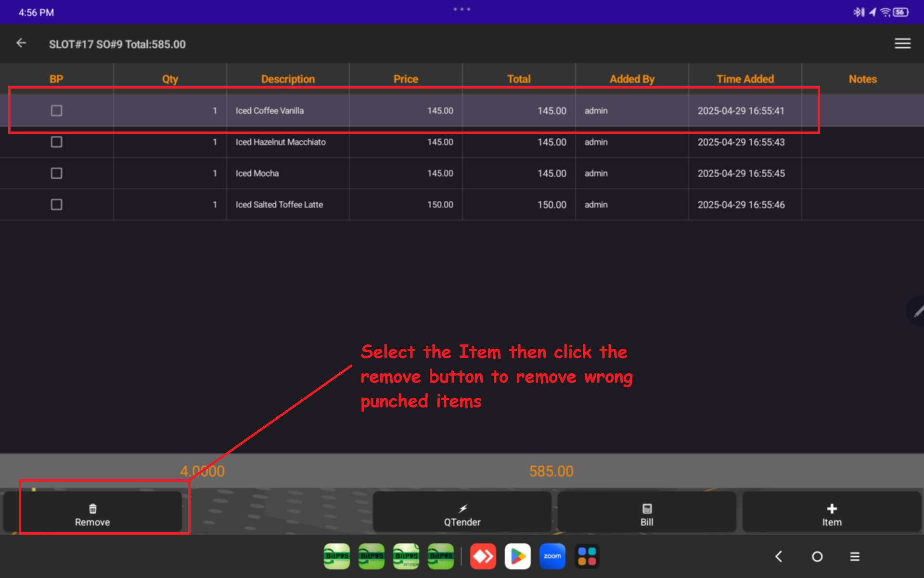
Task: Launch Google Play Store from dock
Action: 517,556
